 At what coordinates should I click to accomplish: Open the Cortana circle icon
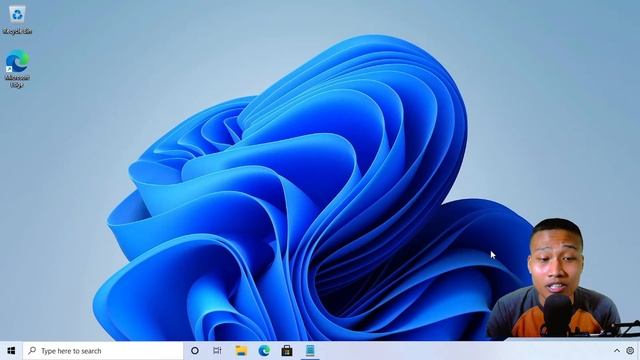coord(195,351)
